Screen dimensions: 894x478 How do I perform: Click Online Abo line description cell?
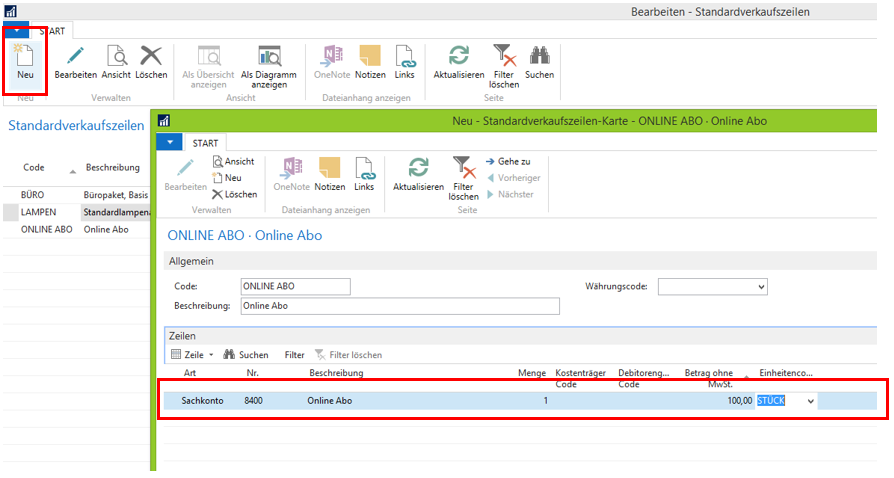click(x=330, y=401)
